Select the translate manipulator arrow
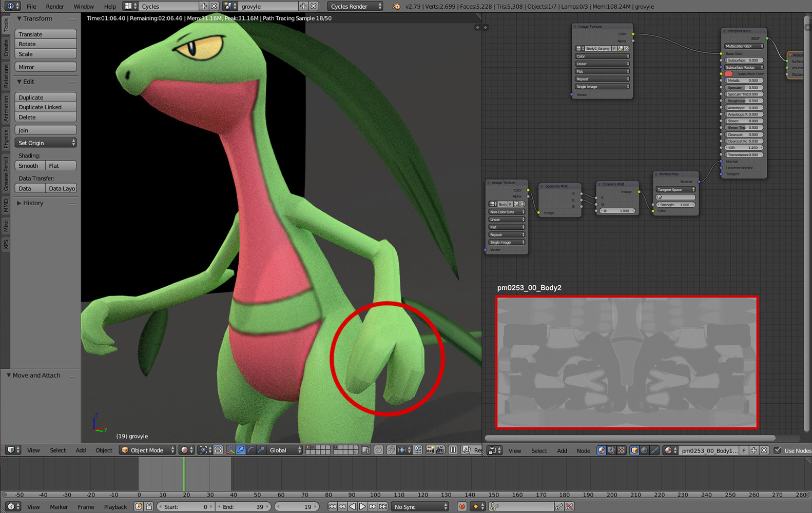The height and width of the screenshot is (513, 812). (x=241, y=450)
